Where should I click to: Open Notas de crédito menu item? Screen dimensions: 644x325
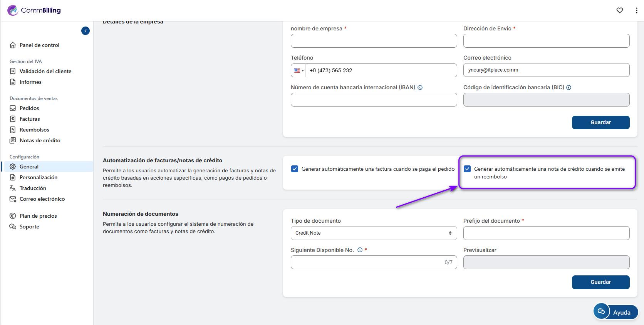coord(40,140)
